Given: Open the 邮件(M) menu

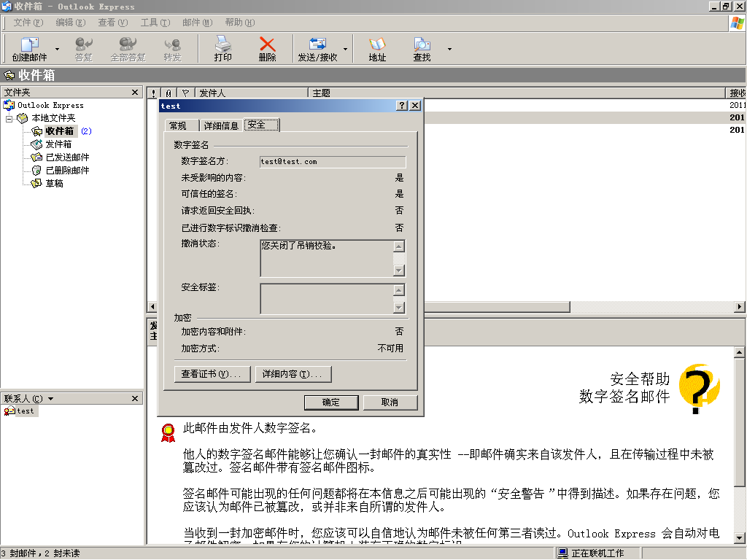Looking at the screenshot, I should (x=197, y=23).
